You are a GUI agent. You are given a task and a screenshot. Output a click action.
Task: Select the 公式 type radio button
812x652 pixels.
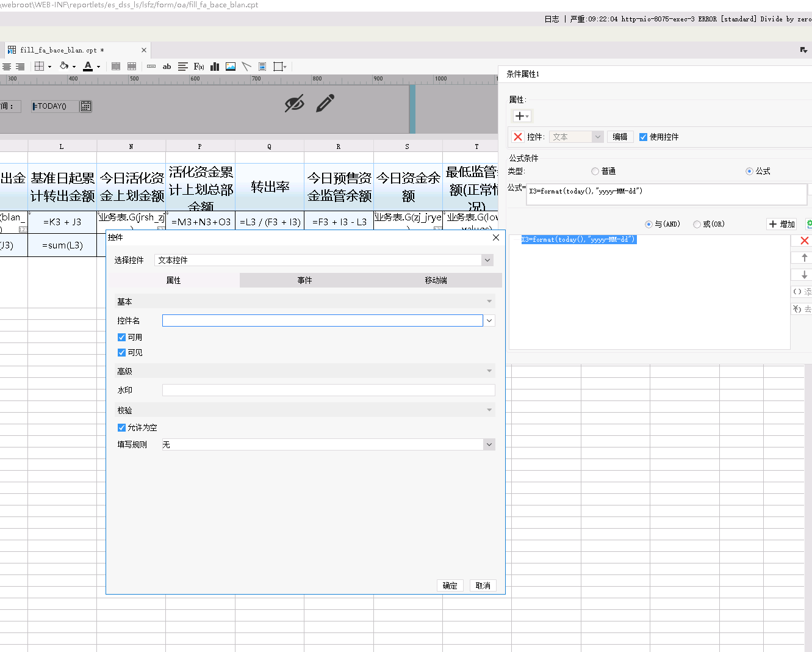coord(749,171)
